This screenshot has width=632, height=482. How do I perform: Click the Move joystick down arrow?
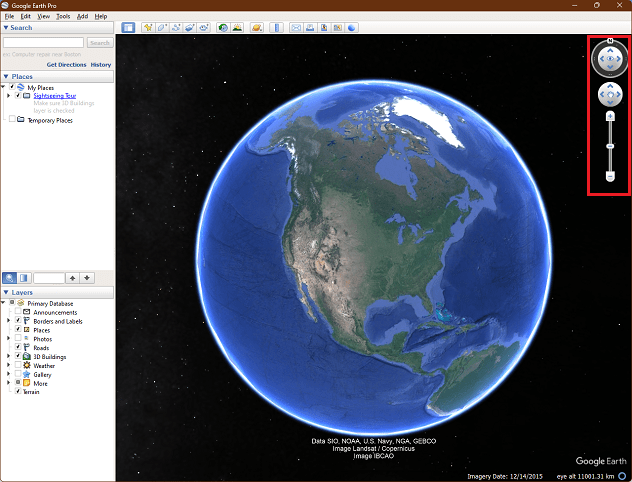click(610, 103)
